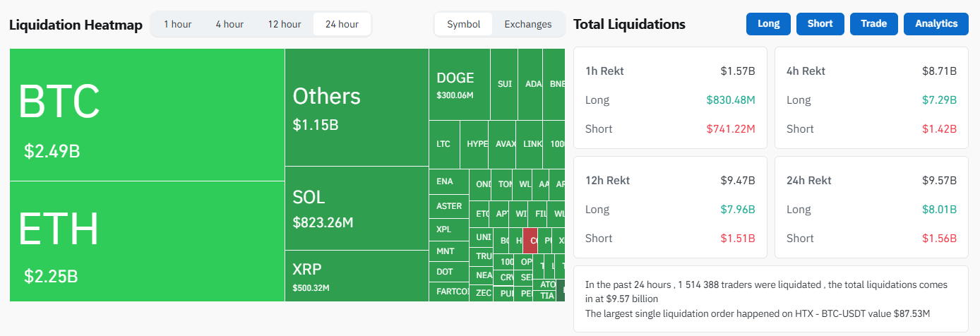Click the ASTER heatmap tile
The height and width of the screenshot is (336, 980).
448,206
